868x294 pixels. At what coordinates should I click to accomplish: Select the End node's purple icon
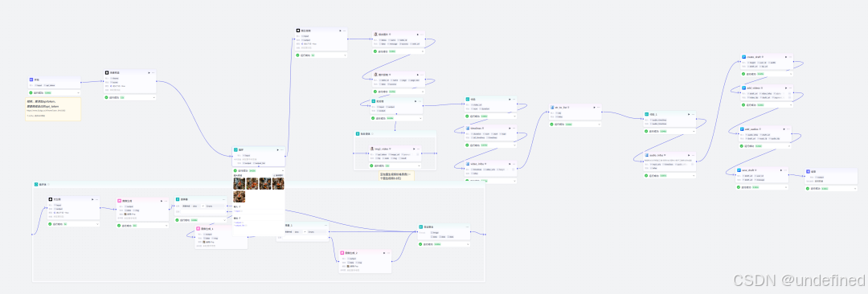[809, 172]
